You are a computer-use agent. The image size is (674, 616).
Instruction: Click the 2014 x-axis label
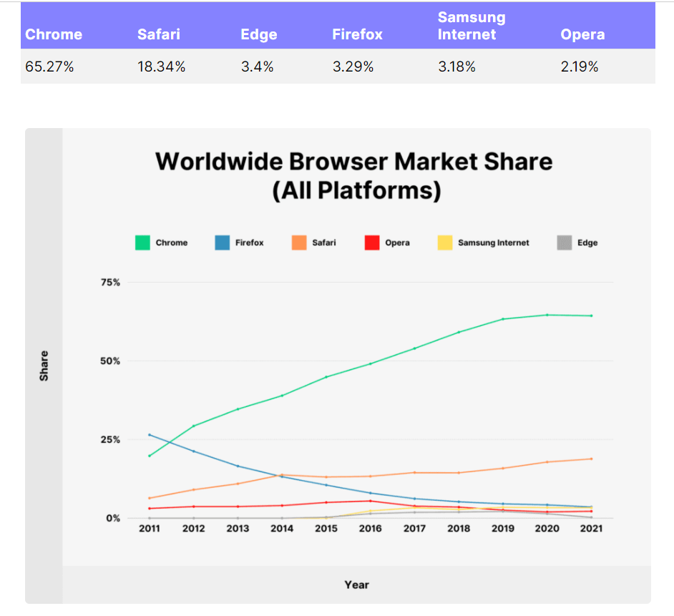click(282, 529)
